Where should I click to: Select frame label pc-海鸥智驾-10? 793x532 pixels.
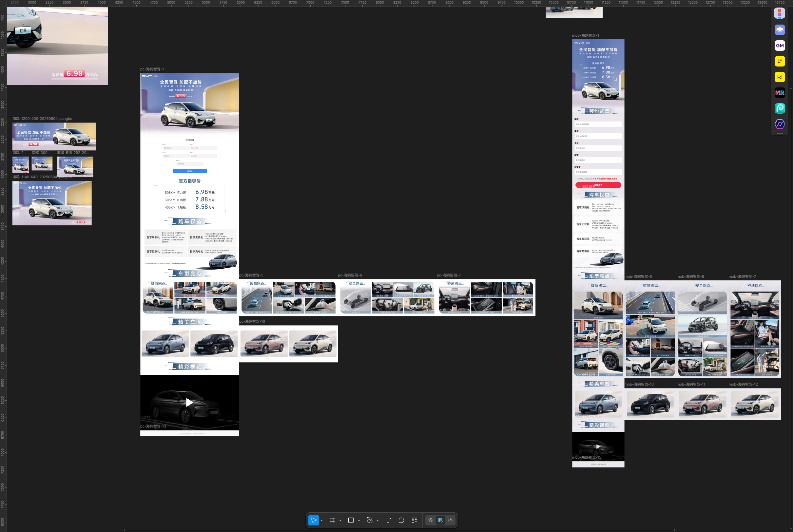(x=252, y=321)
